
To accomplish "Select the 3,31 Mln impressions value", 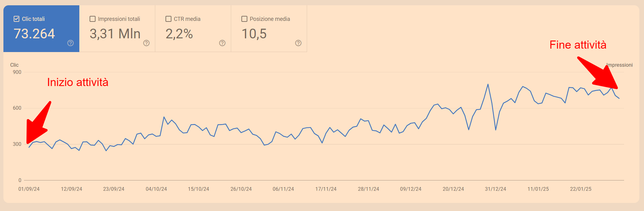I will pyautogui.click(x=115, y=34).
